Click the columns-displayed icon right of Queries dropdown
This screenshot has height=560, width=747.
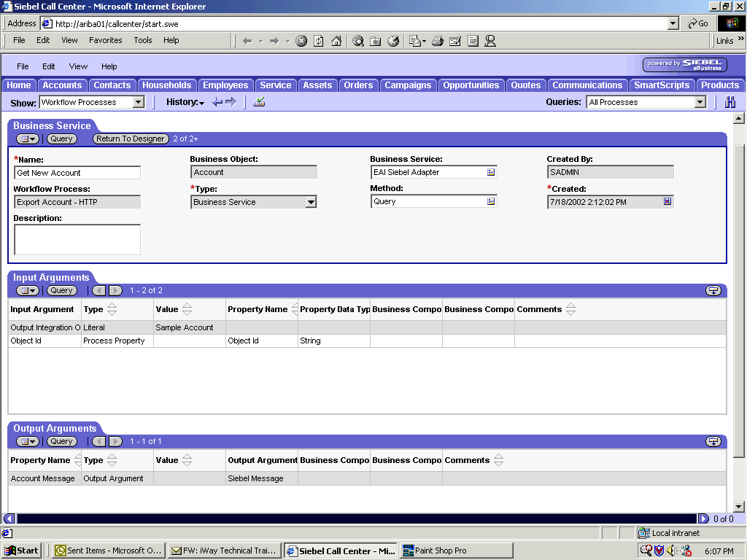tap(729, 102)
